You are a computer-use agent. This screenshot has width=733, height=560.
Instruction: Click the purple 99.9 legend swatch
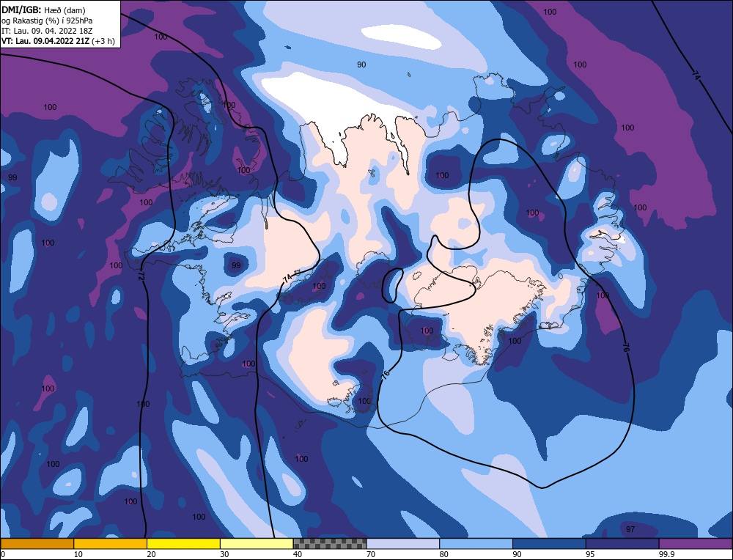point(696,544)
